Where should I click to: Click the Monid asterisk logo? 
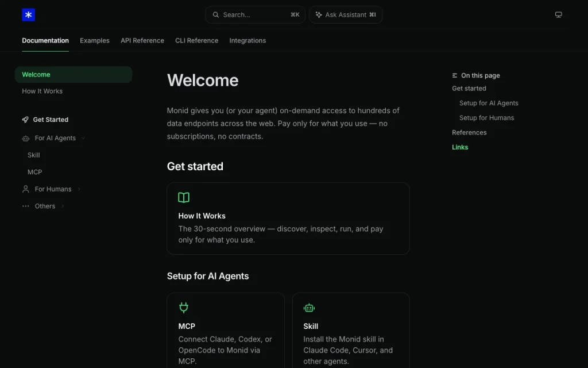click(x=29, y=14)
